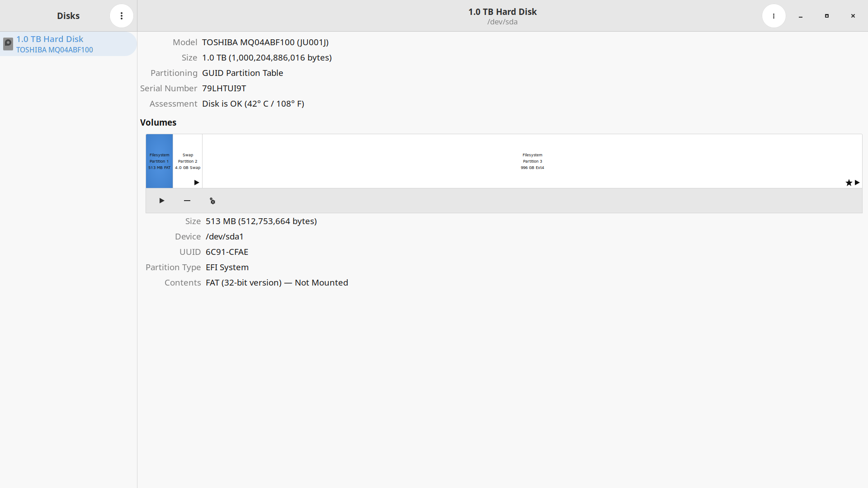Delete the selected partition using the minus icon
868x488 pixels.
click(187, 201)
